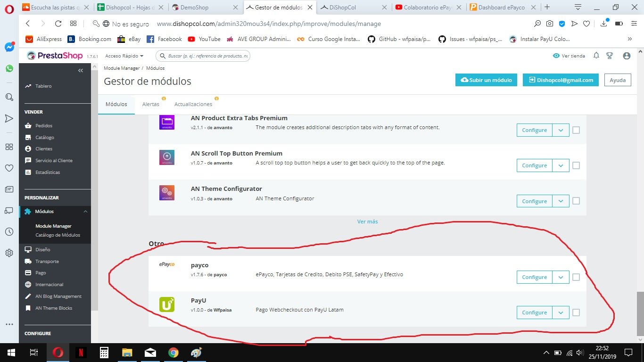The image size is (644, 362).
Task: Open Tablero in sidebar
Action: point(43,86)
